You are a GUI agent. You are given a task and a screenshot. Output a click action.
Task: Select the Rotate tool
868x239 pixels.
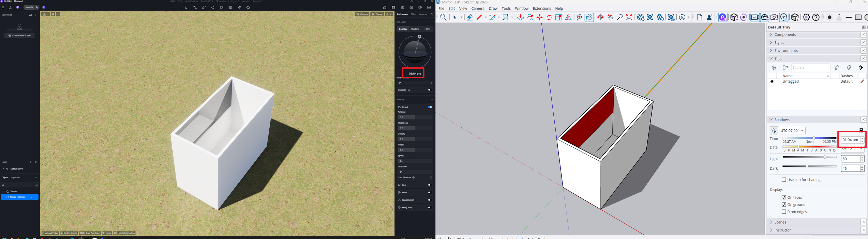549,17
